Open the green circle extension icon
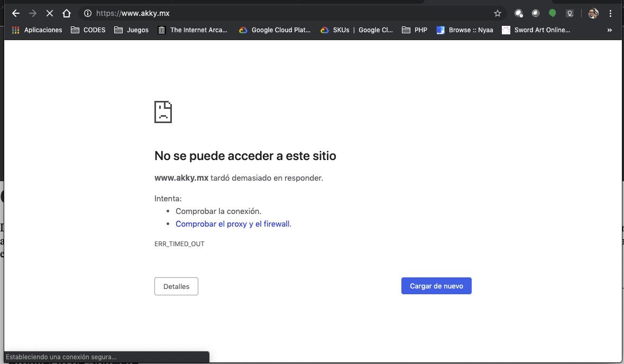Screen dimensions: 624x364 [553, 13]
